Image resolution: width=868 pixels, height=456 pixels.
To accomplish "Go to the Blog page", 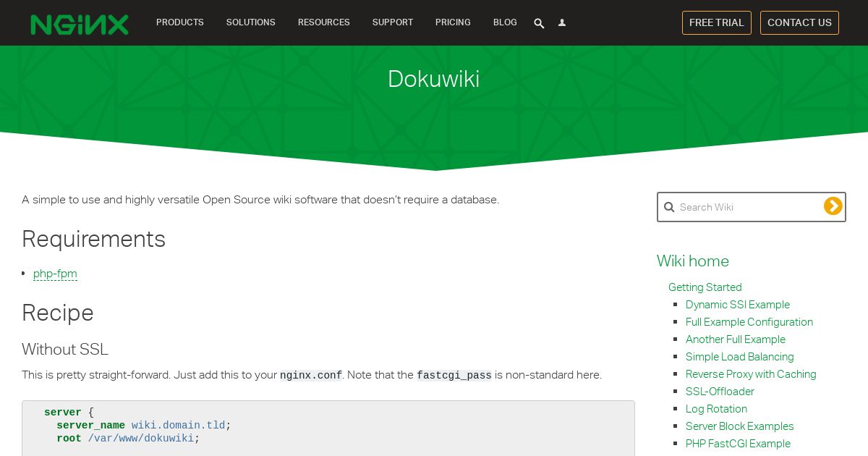I will click(505, 22).
